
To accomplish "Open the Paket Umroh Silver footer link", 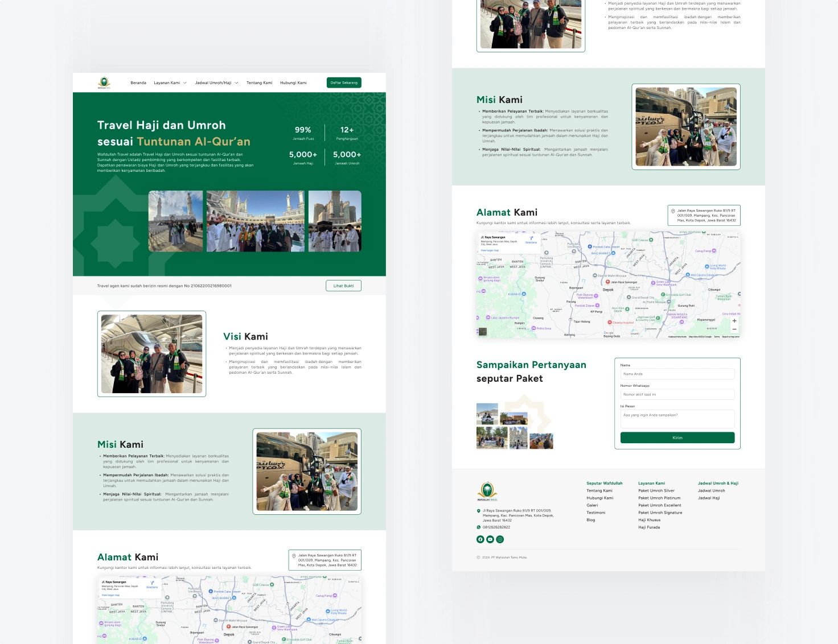I will [x=656, y=490].
